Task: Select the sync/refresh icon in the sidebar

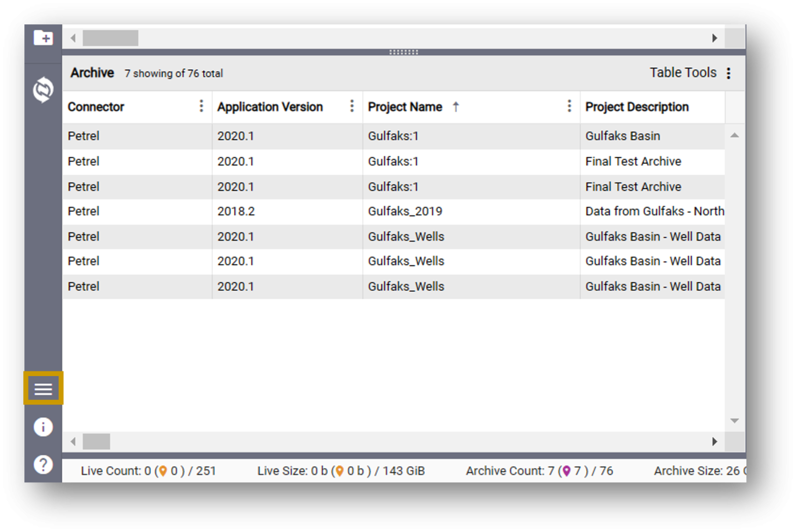Action: click(x=43, y=89)
